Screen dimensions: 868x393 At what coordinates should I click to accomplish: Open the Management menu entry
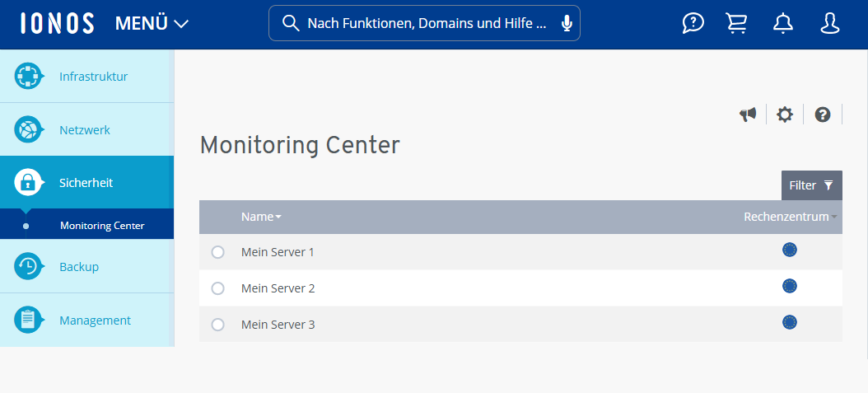pyautogui.click(x=87, y=320)
